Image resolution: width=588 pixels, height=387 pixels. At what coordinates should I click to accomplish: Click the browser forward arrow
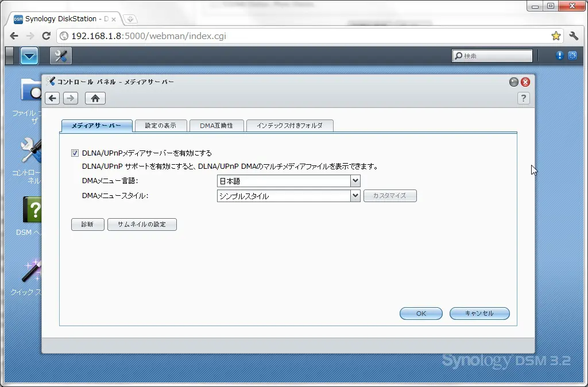[x=30, y=36]
